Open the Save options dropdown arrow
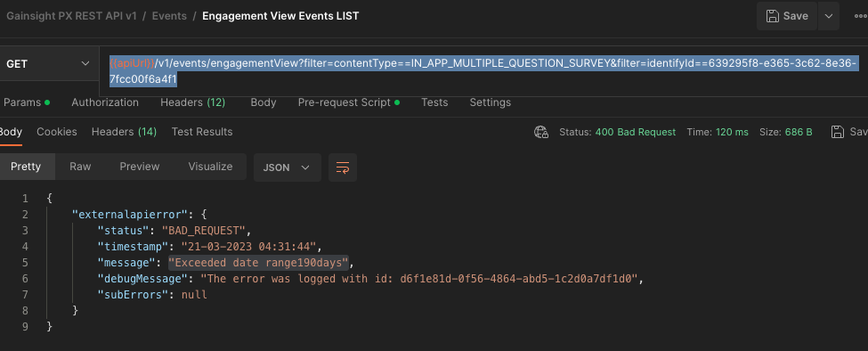Screen dimensions: 868x351 pyautogui.click(x=829, y=16)
